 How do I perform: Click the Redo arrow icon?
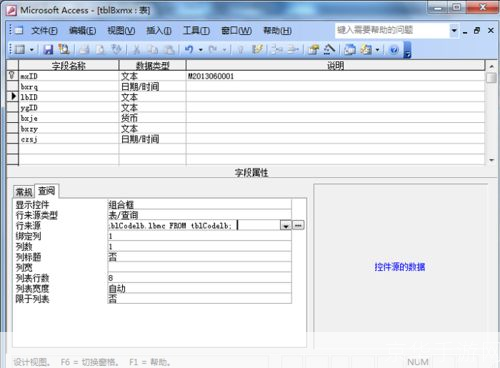(x=213, y=50)
